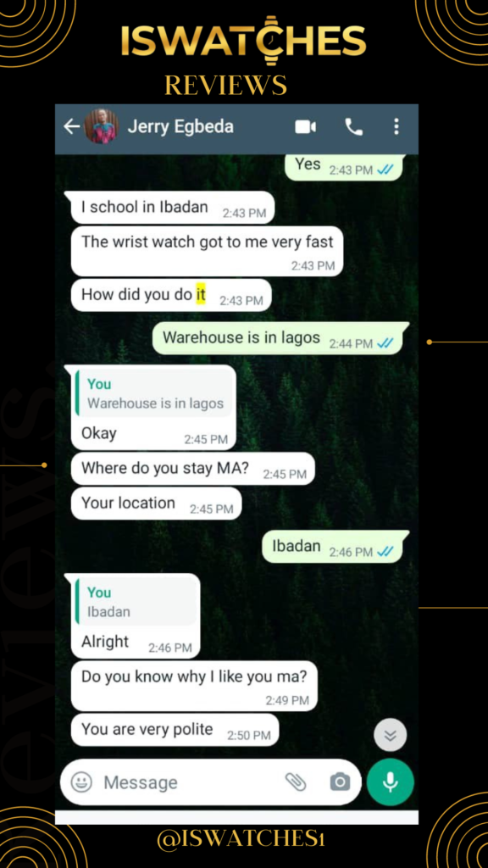Attach a file with the paperclip icon
Viewport: 488px width, 868px height.
click(296, 782)
